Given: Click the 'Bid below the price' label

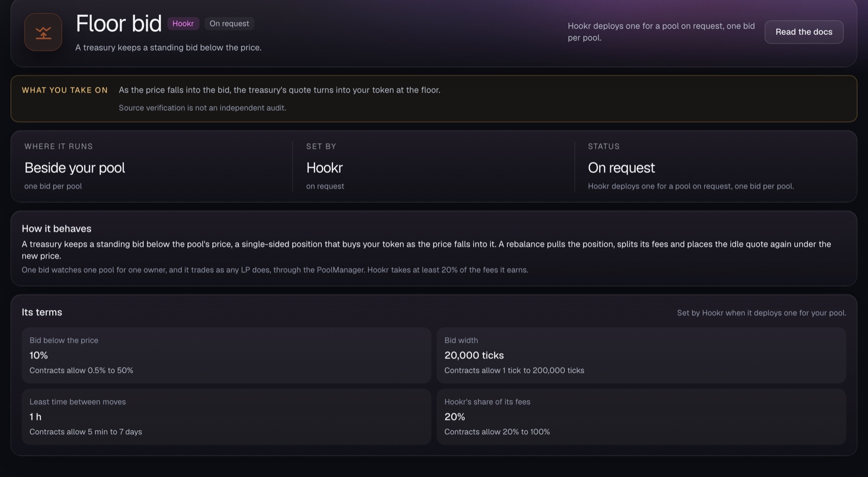Looking at the screenshot, I should (64, 340).
